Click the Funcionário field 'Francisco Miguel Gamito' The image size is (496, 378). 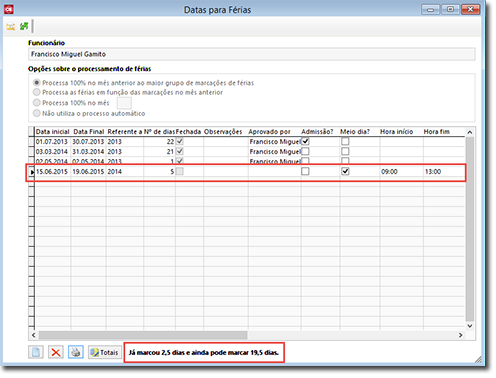click(252, 54)
